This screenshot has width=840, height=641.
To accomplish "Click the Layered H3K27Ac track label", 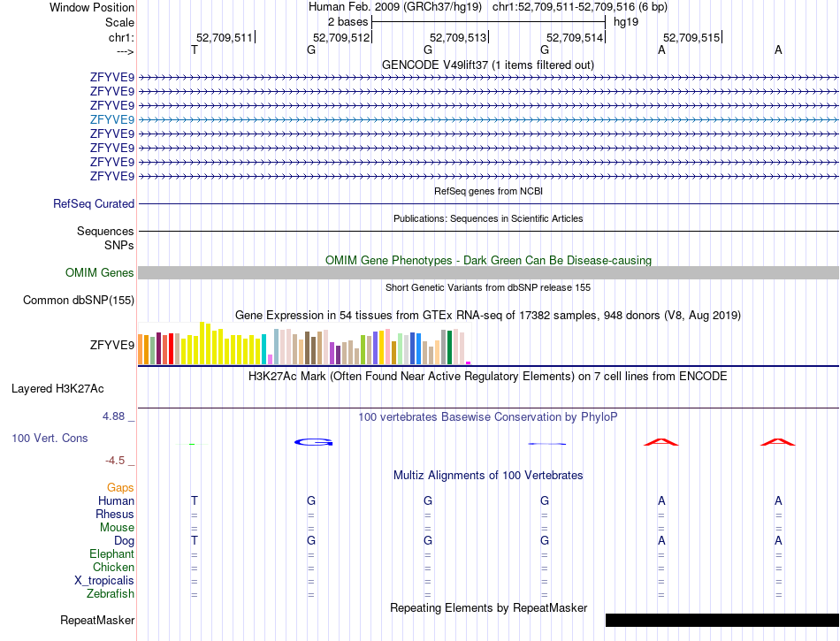I will coord(57,389).
